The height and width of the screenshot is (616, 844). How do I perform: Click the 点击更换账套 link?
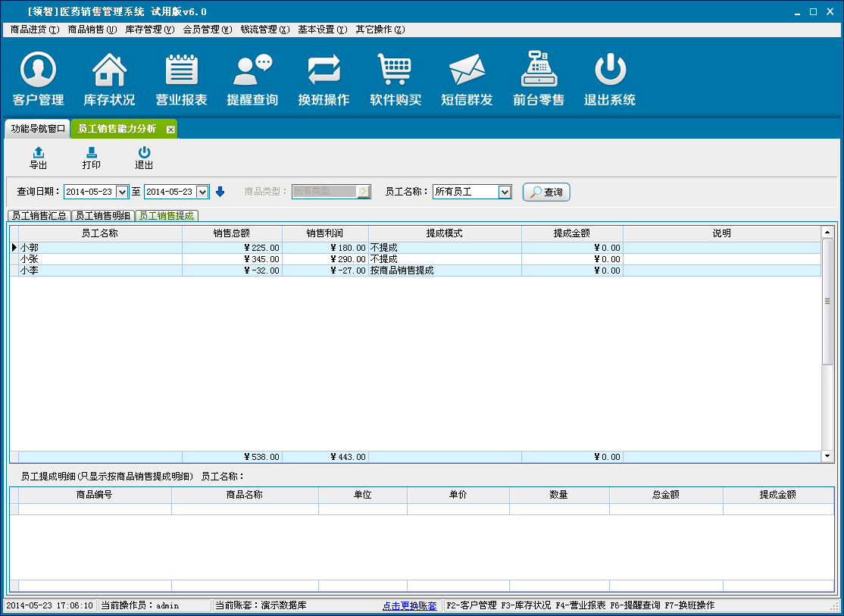click(409, 606)
